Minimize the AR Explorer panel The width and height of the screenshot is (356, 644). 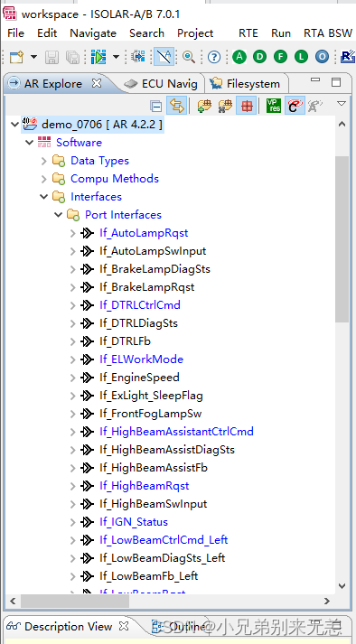pyautogui.click(x=315, y=80)
